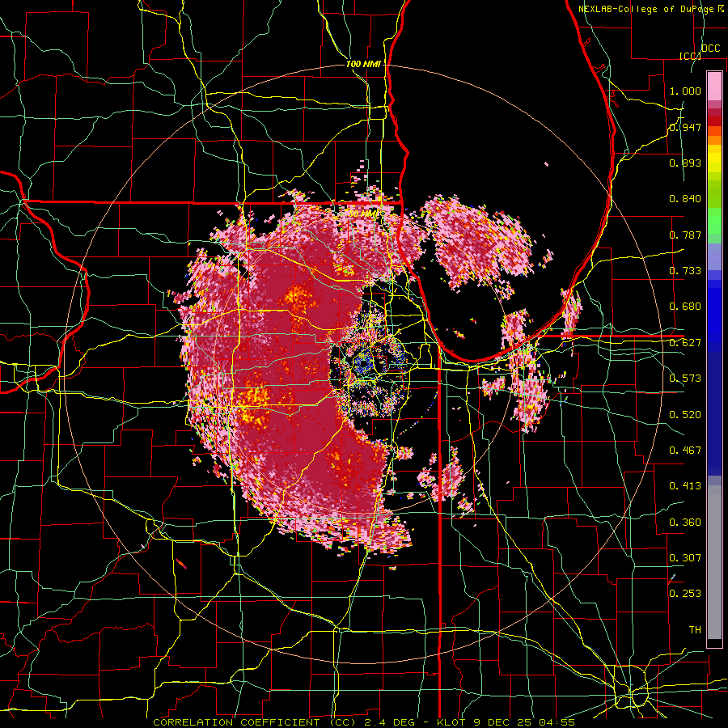Select the 0.413 scale value

685,486
